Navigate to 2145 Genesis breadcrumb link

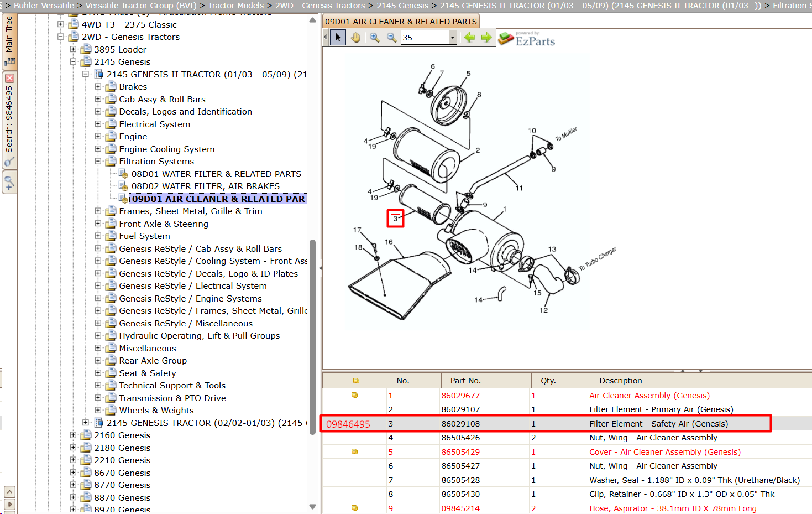point(402,6)
